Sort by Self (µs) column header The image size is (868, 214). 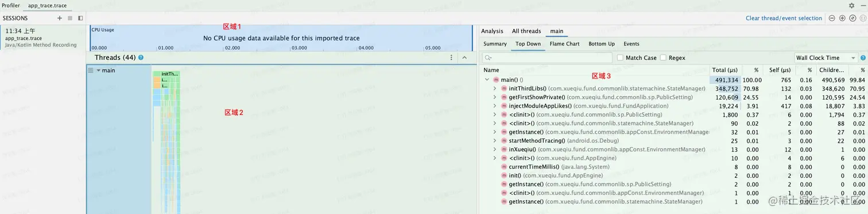pyautogui.click(x=779, y=70)
